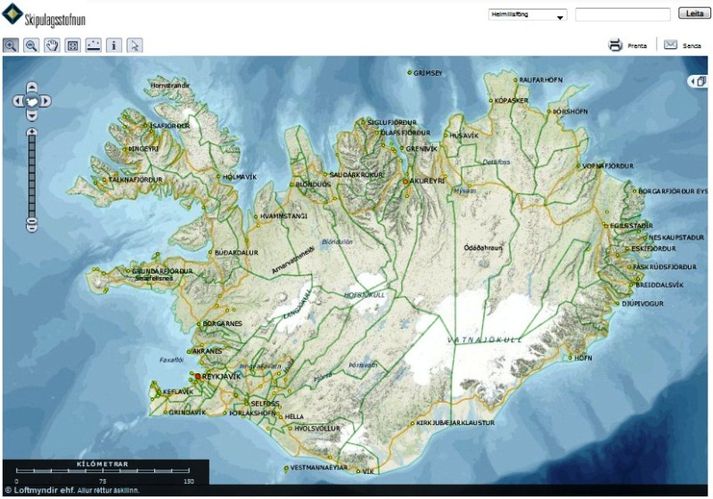The image size is (713, 499).
Task: Click the Egilsstaðir label
Action: [x=631, y=226]
